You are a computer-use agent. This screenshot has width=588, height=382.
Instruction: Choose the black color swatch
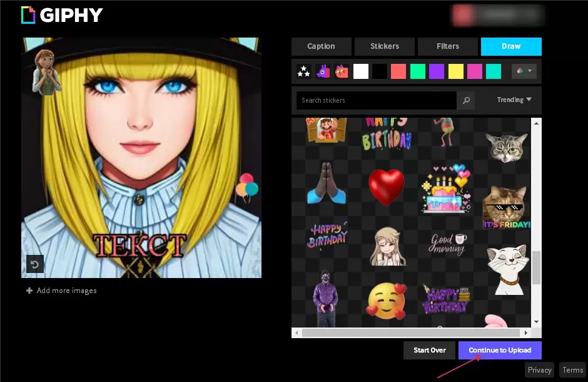tap(380, 71)
